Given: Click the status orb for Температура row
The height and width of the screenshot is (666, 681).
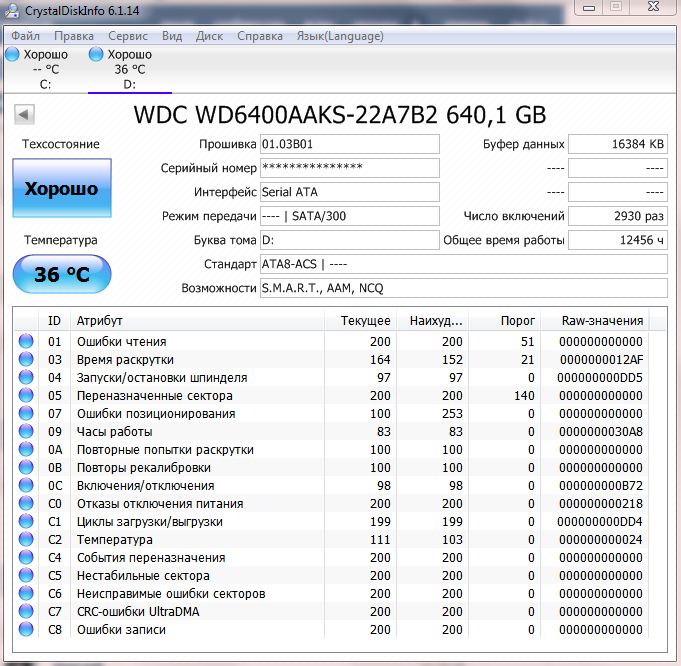Looking at the screenshot, I should [x=26, y=539].
